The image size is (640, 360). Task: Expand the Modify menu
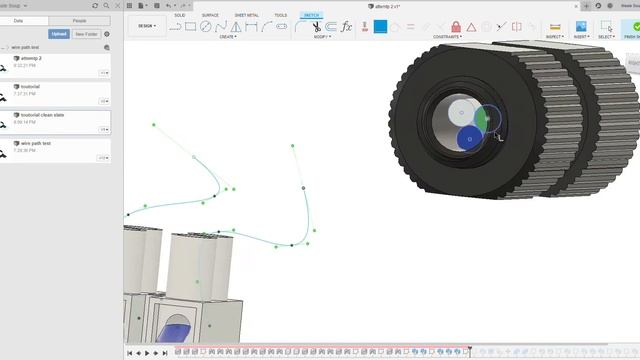coord(322,37)
